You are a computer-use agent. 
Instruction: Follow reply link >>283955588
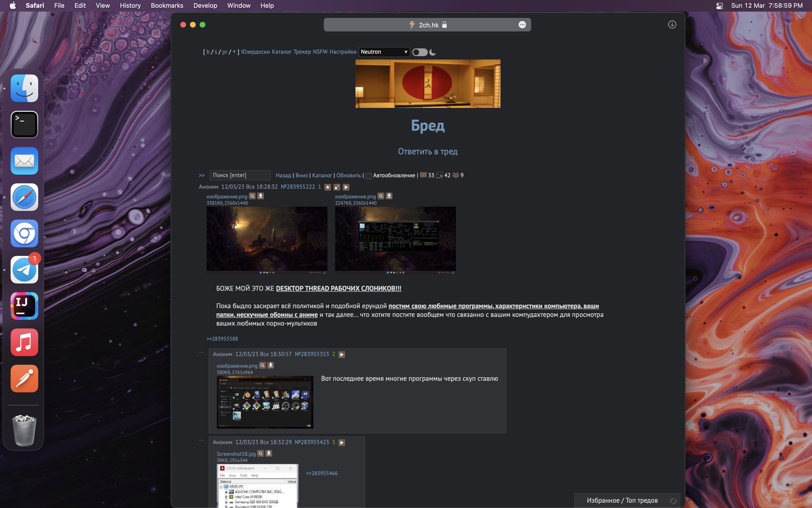(222, 339)
